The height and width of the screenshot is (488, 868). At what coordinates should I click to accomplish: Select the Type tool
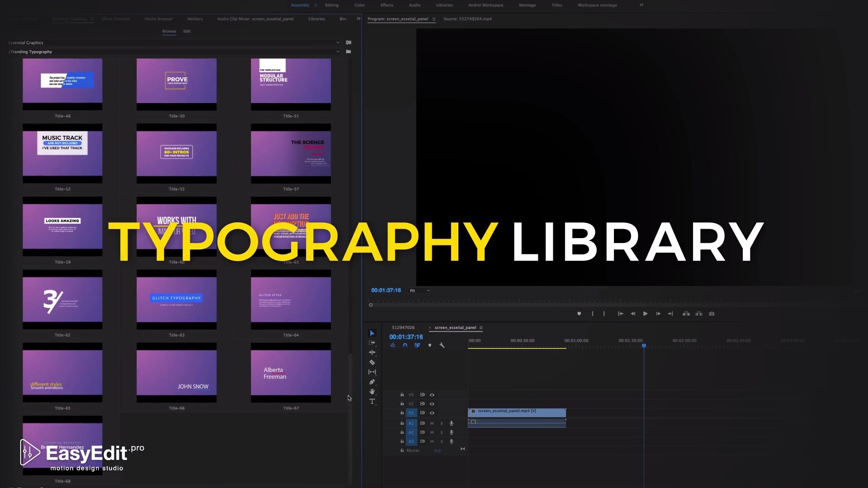[372, 402]
